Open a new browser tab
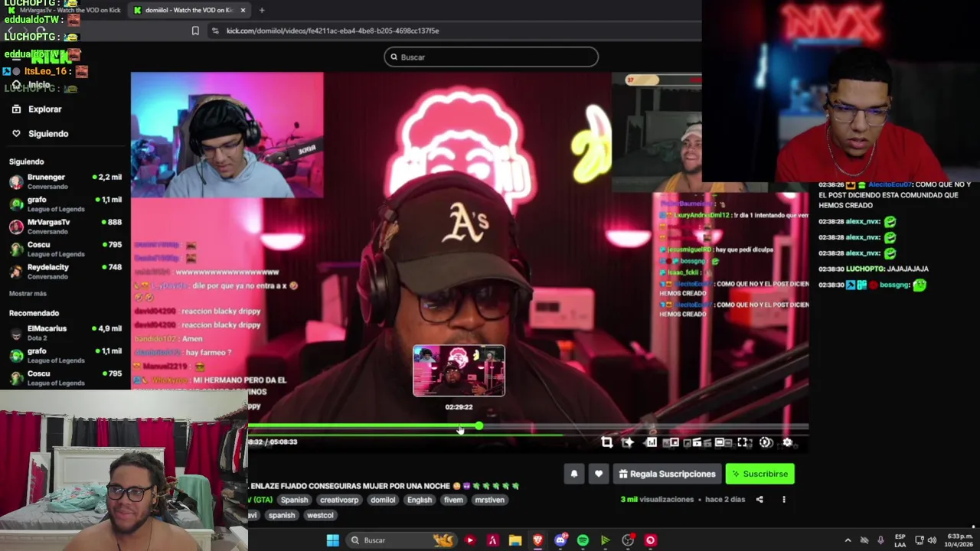The height and width of the screenshot is (551, 980). [262, 10]
